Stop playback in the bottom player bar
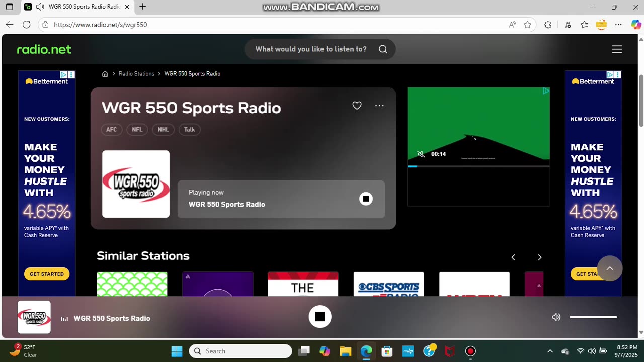Viewport: 644px width, 362px height. point(320,317)
